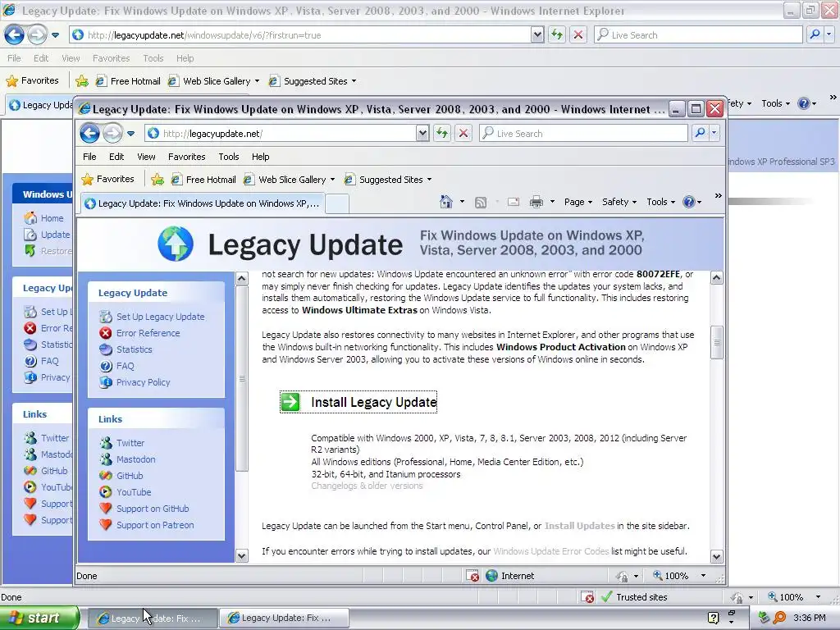
Task: Expand Safety menu in front window
Action: (x=619, y=202)
